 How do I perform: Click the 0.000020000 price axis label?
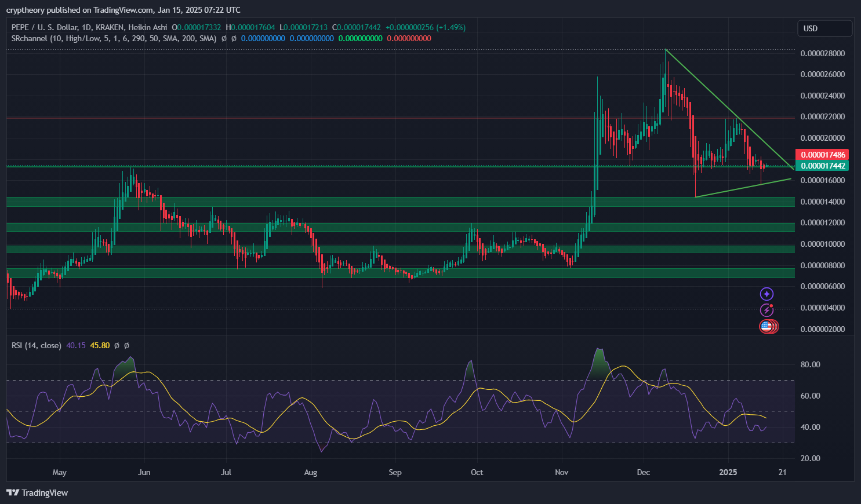822,138
